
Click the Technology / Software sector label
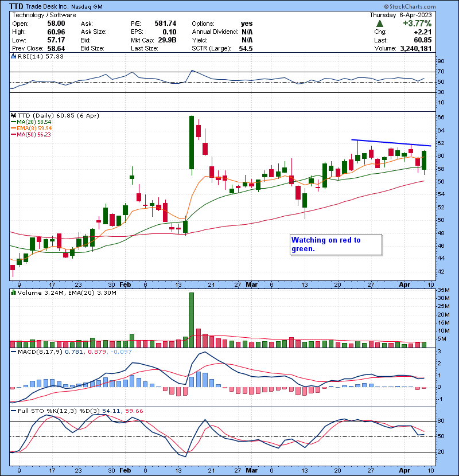tap(44, 15)
